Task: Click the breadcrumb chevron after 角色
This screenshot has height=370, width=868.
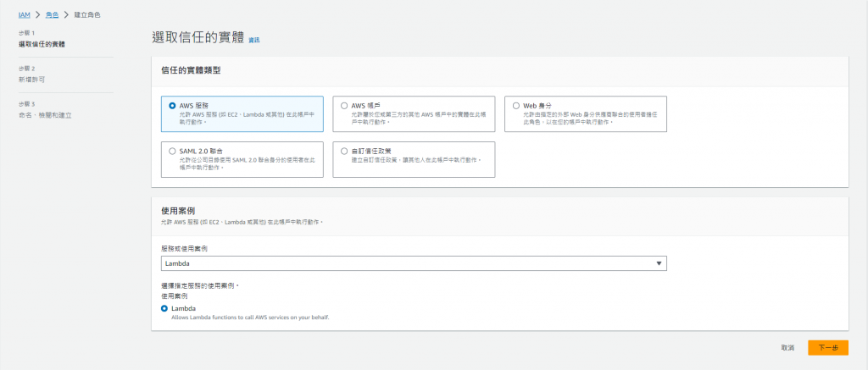Action: click(66, 15)
